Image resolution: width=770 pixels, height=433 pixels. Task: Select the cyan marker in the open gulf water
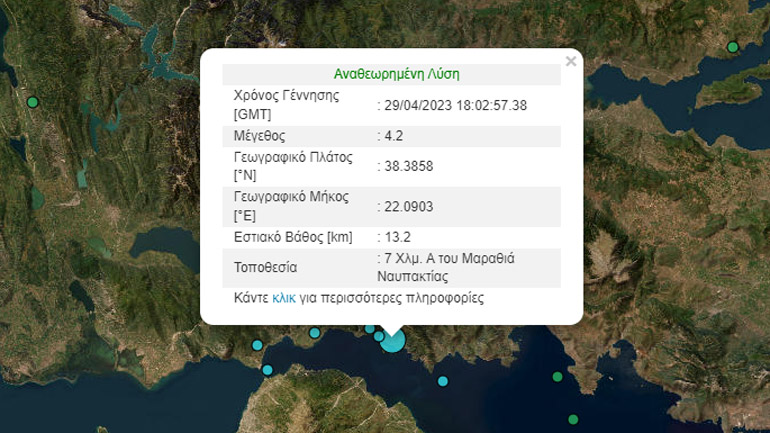point(442,381)
